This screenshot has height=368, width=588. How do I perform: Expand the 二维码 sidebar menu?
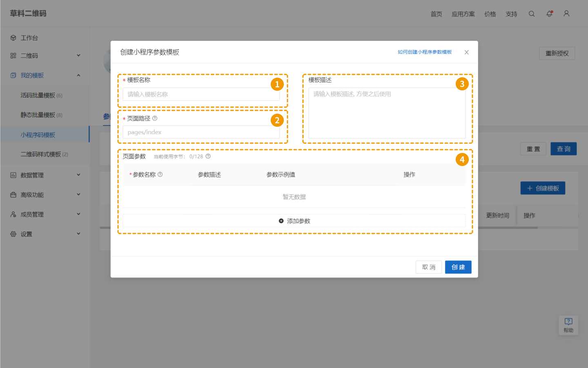point(79,55)
